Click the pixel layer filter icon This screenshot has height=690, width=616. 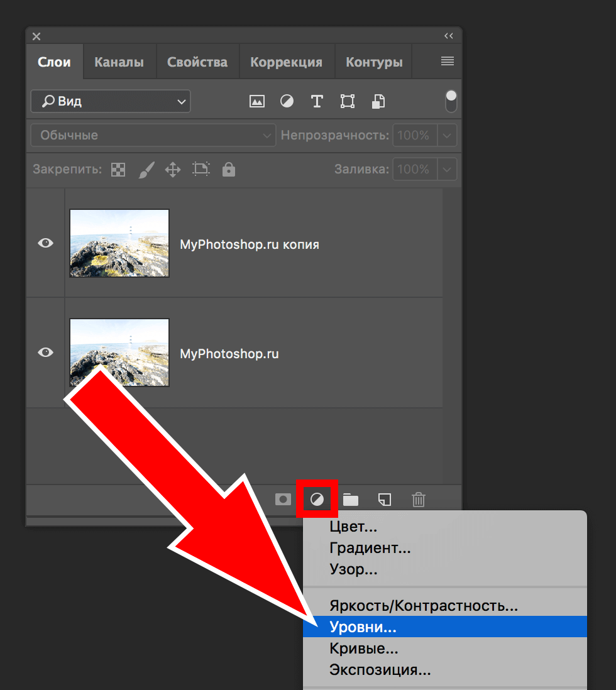coord(256,101)
